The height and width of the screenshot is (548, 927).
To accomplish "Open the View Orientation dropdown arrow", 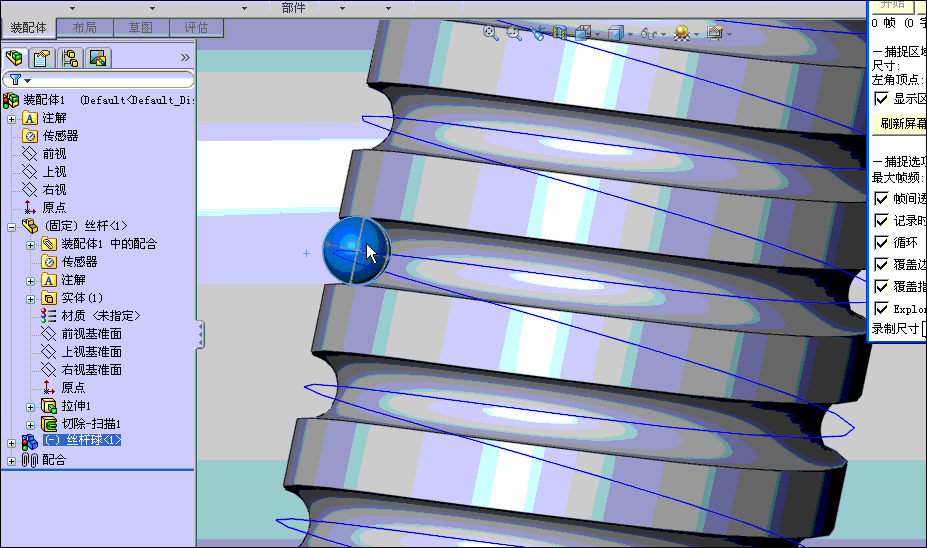I will coord(597,35).
